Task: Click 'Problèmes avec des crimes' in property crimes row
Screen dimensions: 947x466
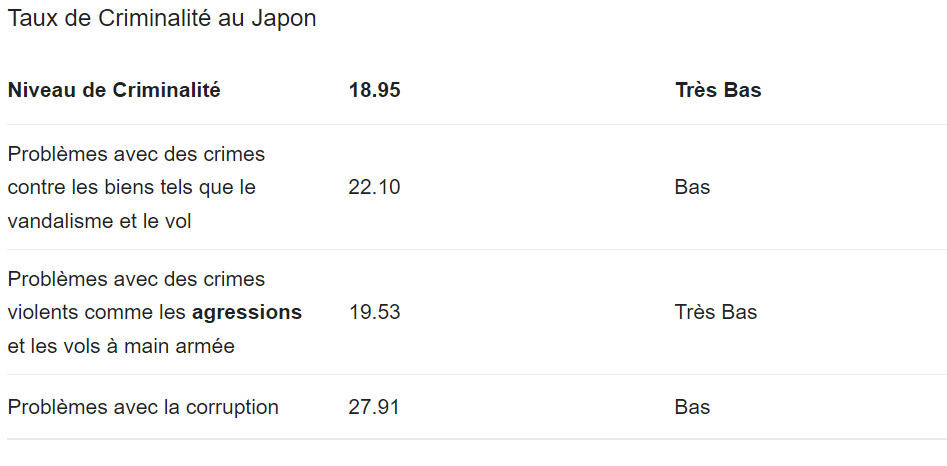Action: tap(136, 154)
